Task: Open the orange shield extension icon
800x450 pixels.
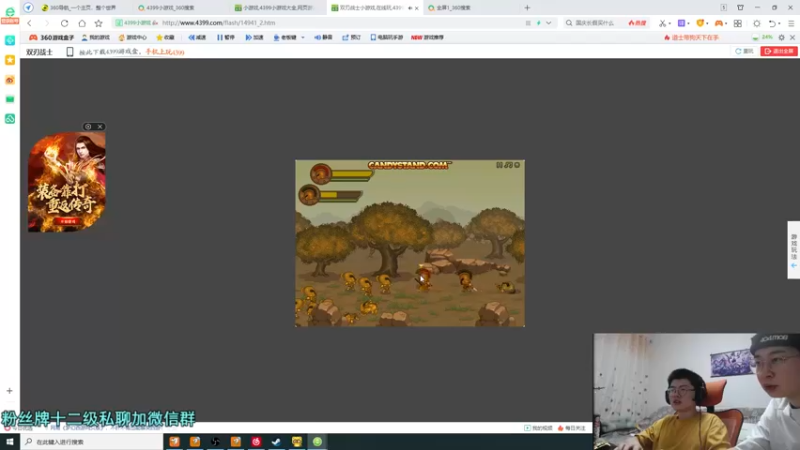Action: [x=700, y=23]
